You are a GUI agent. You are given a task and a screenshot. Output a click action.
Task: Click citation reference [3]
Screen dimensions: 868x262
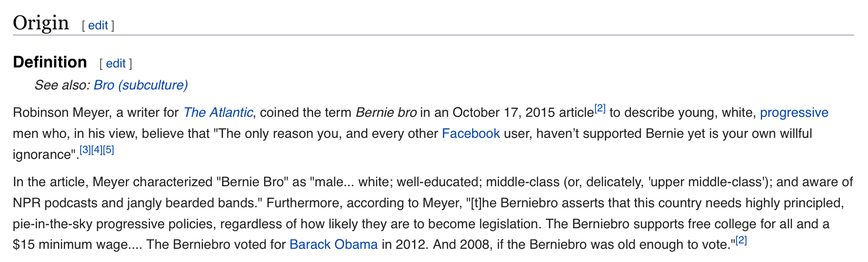pyautogui.click(x=85, y=150)
